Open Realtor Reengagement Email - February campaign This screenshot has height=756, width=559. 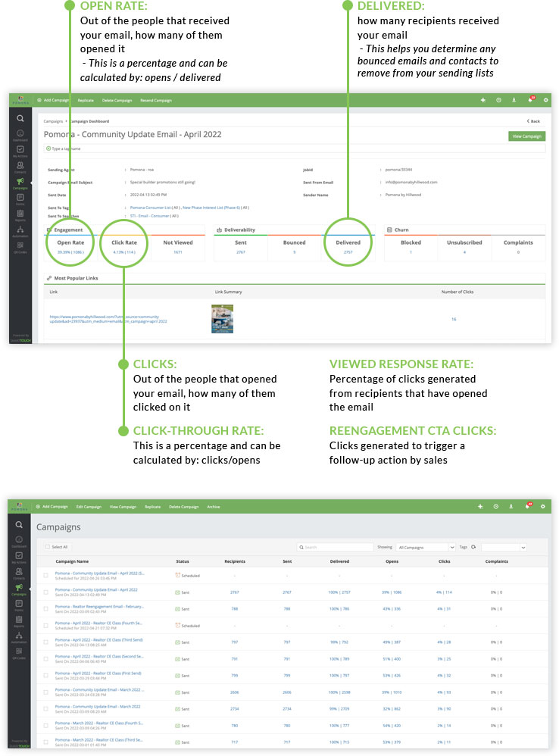[x=99, y=607]
